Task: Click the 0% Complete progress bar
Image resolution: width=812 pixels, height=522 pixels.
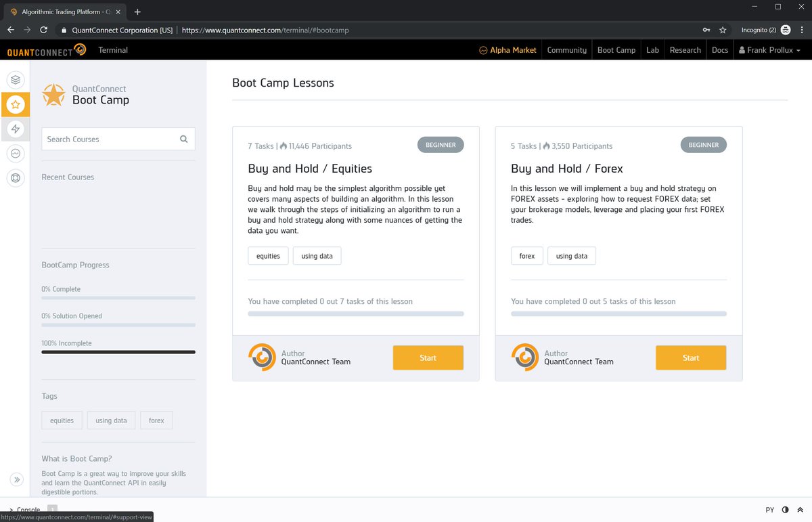Action: [118, 298]
